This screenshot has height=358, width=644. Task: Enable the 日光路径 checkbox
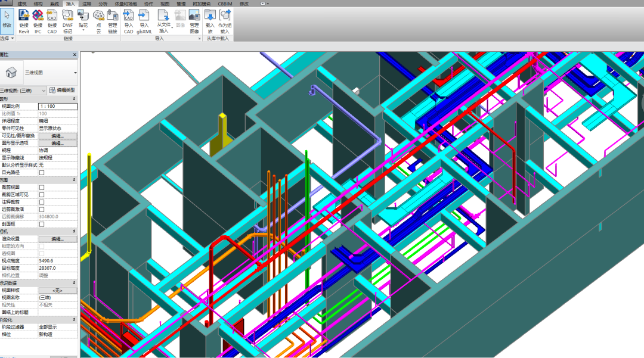[42, 173]
